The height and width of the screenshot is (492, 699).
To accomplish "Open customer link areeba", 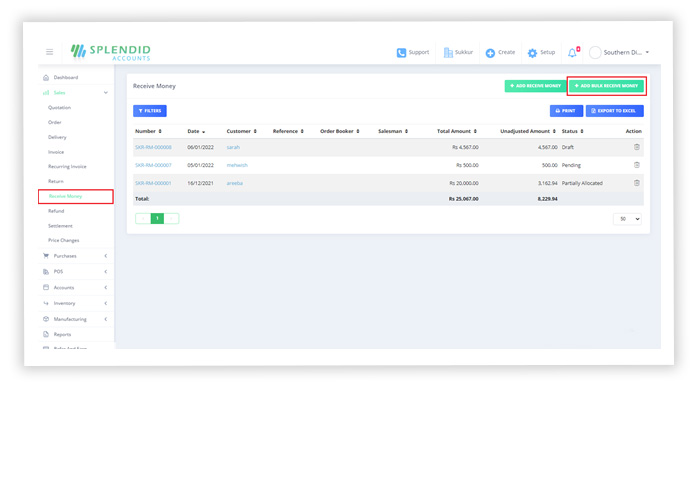I will 234,183.
